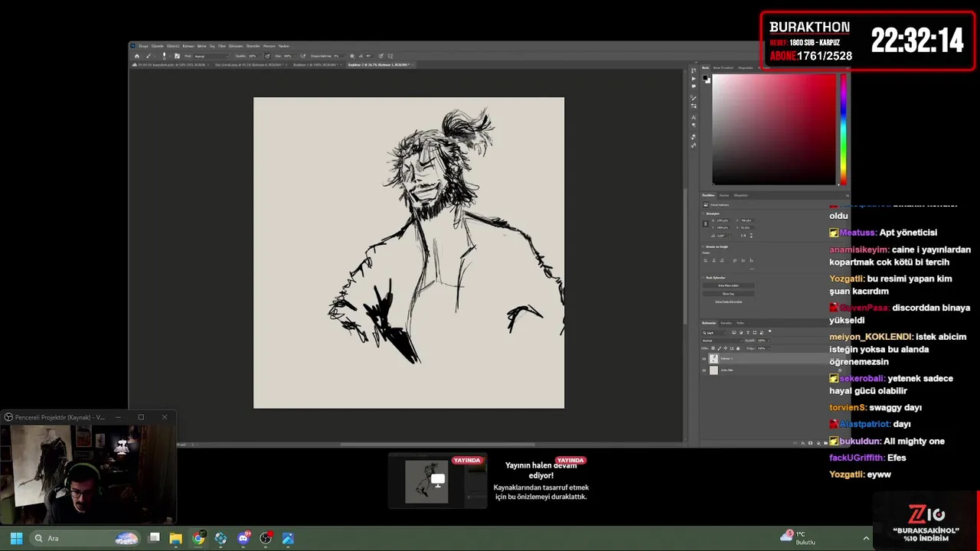Collapse the Hızlı İşlemler section
Image resolution: width=980 pixels, height=551 pixels.
click(702, 278)
